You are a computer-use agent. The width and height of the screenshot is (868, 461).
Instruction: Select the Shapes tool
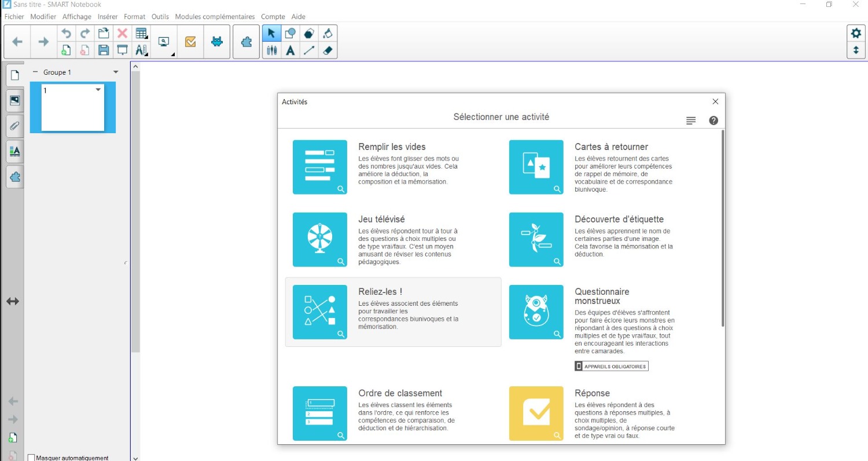(290, 34)
